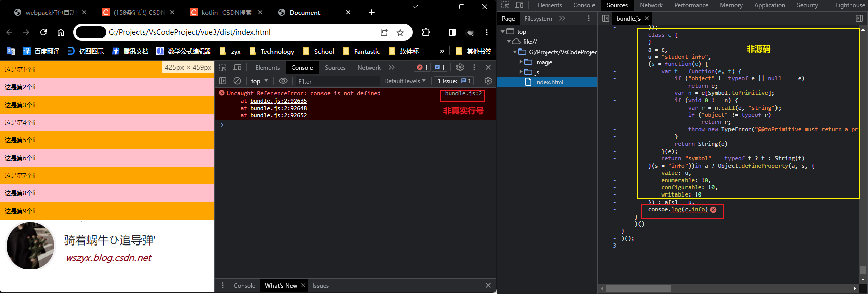Open the Extensions puzzle icon
868x294 pixels.
[426, 32]
